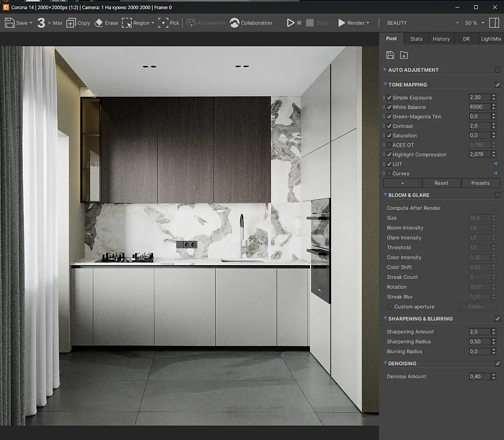Click the Copy to clipboard icon
504x440 pixels.
(71, 23)
